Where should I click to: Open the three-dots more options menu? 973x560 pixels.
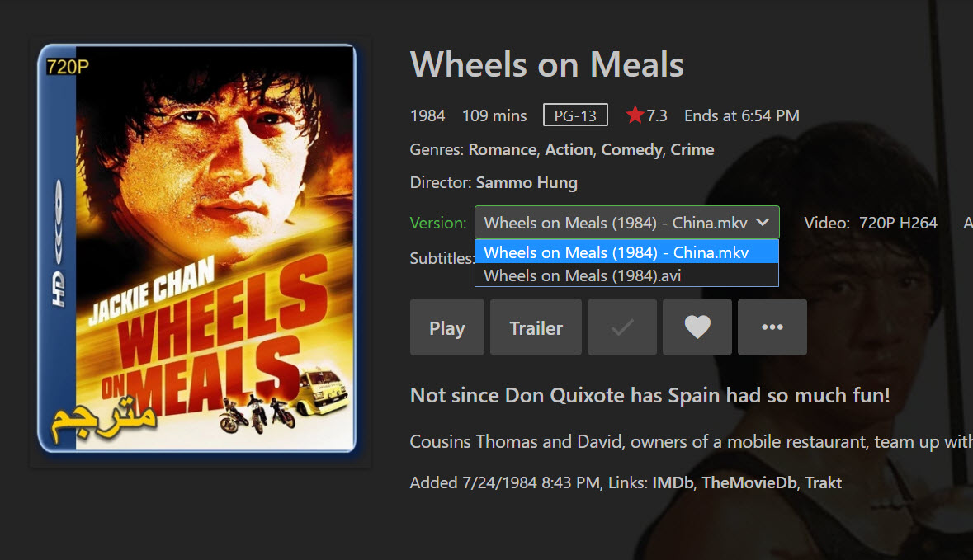coord(772,327)
